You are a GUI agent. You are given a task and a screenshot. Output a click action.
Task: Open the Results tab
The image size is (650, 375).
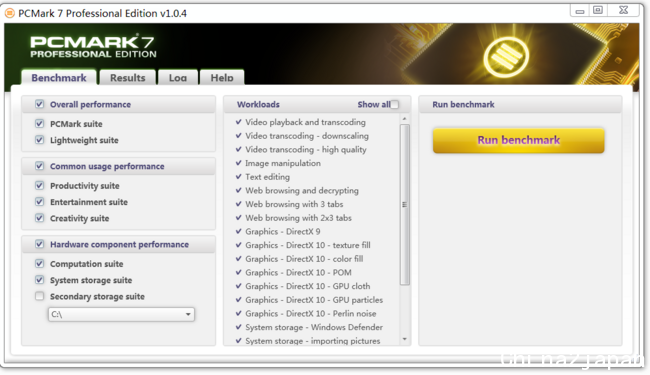128,77
